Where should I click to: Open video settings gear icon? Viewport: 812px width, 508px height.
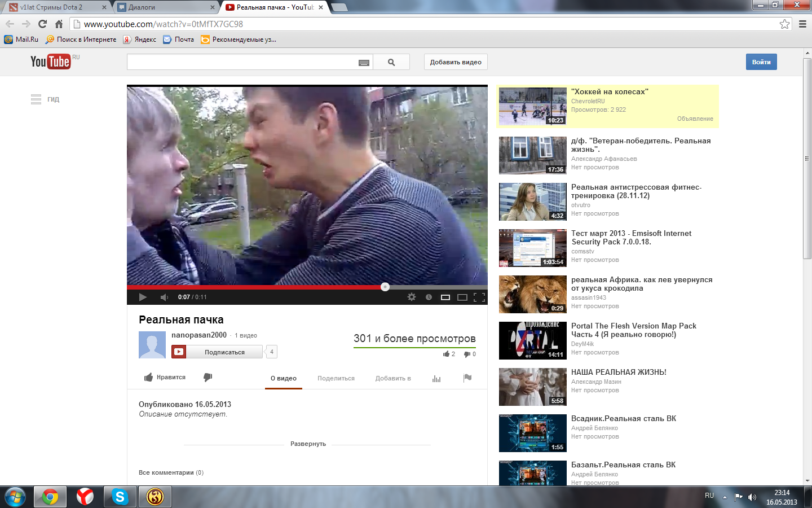point(412,297)
